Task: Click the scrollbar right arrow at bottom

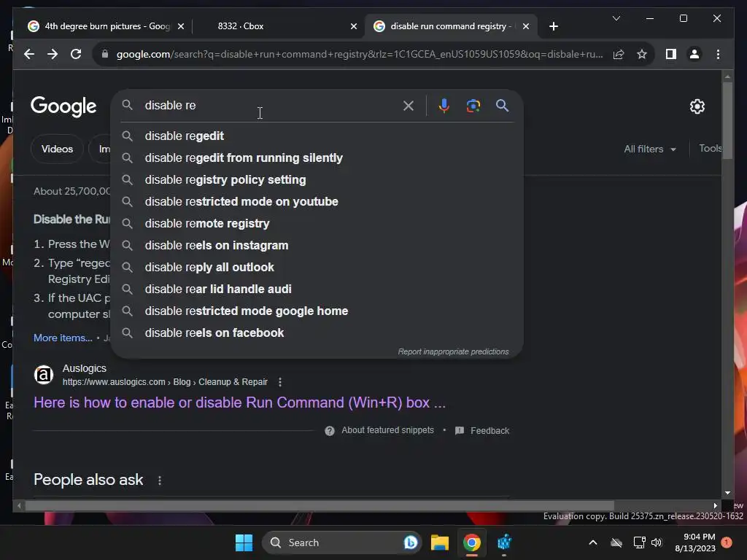Action: pos(715,506)
